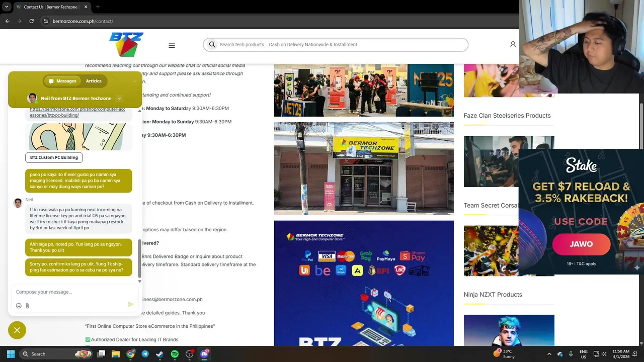
Task: Open the hamburger menu beside the BTZ logo
Action: (172, 45)
